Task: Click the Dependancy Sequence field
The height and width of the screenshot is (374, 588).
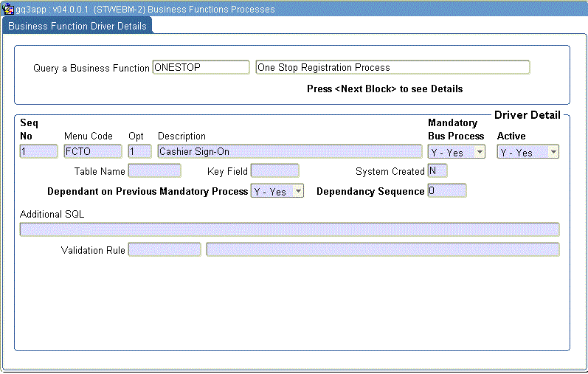Action: point(447,190)
